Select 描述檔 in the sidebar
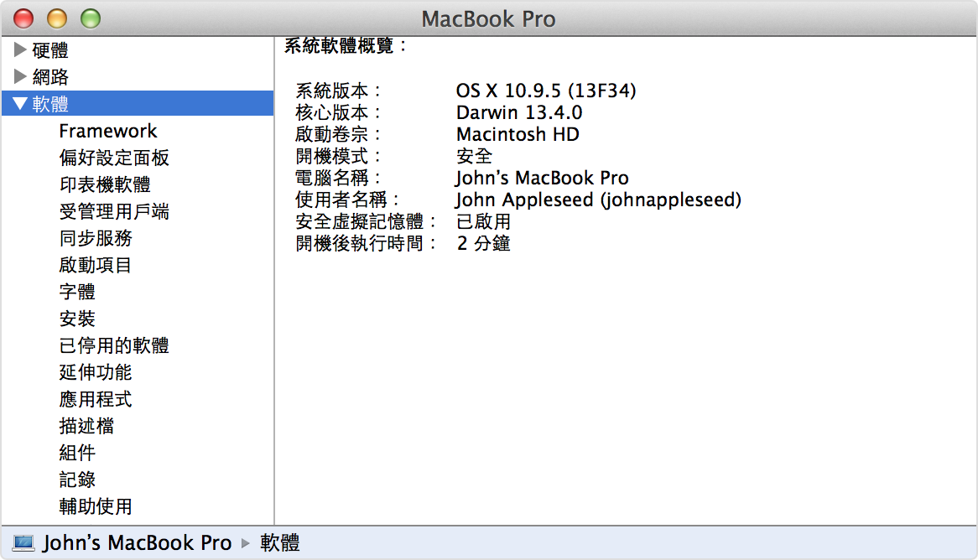978x560 pixels. [x=86, y=426]
